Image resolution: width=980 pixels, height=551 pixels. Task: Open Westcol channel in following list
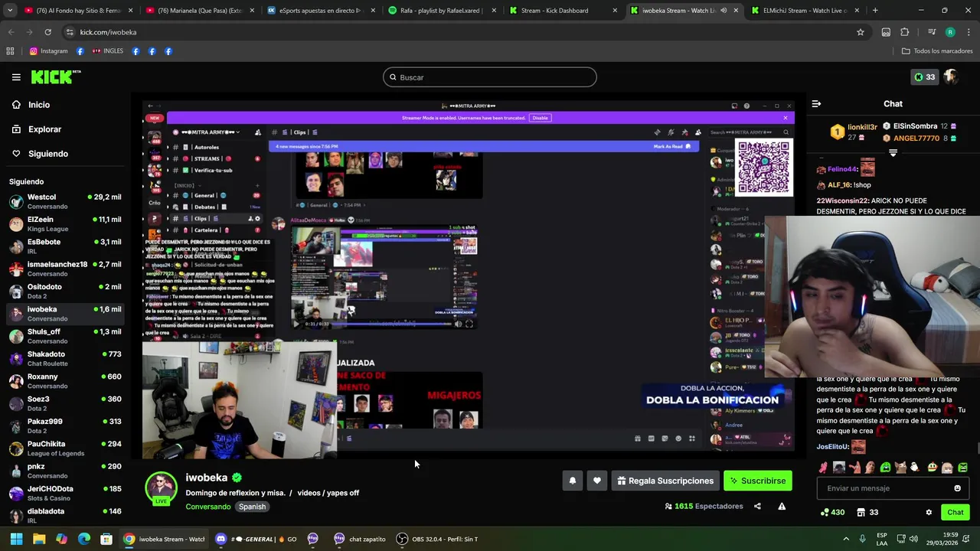pos(65,201)
